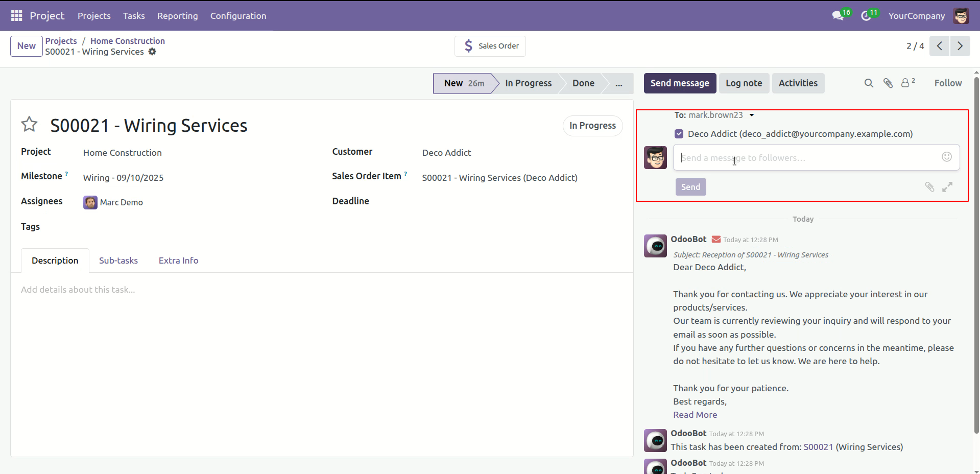
Task: Send the composed message
Action: point(690,187)
